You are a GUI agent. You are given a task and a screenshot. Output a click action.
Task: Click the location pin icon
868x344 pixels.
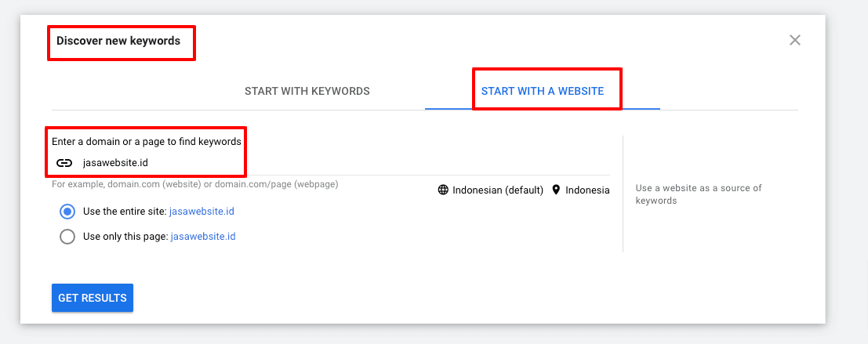[556, 190]
